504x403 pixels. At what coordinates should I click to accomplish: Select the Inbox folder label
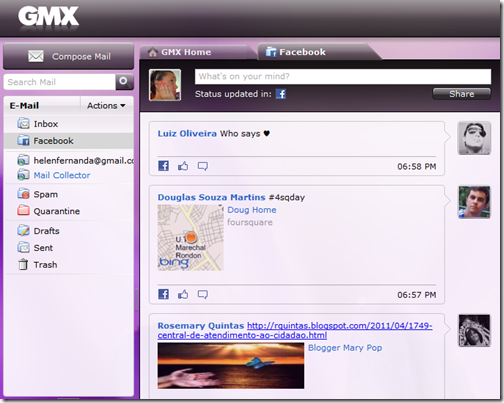point(46,124)
